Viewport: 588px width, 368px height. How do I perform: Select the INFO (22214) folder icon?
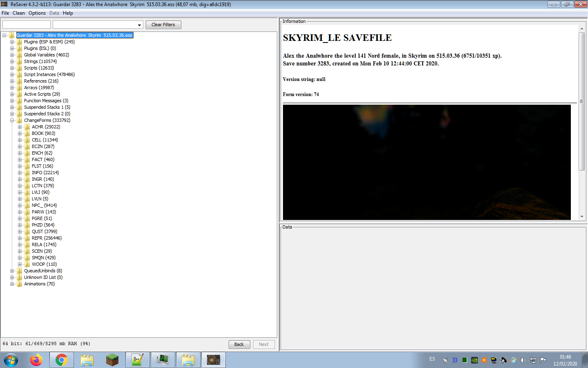click(x=27, y=173)
